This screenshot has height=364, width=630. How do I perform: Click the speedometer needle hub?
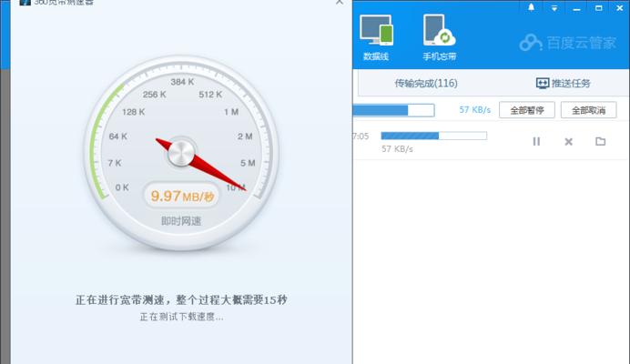click(x=181, y=153)
